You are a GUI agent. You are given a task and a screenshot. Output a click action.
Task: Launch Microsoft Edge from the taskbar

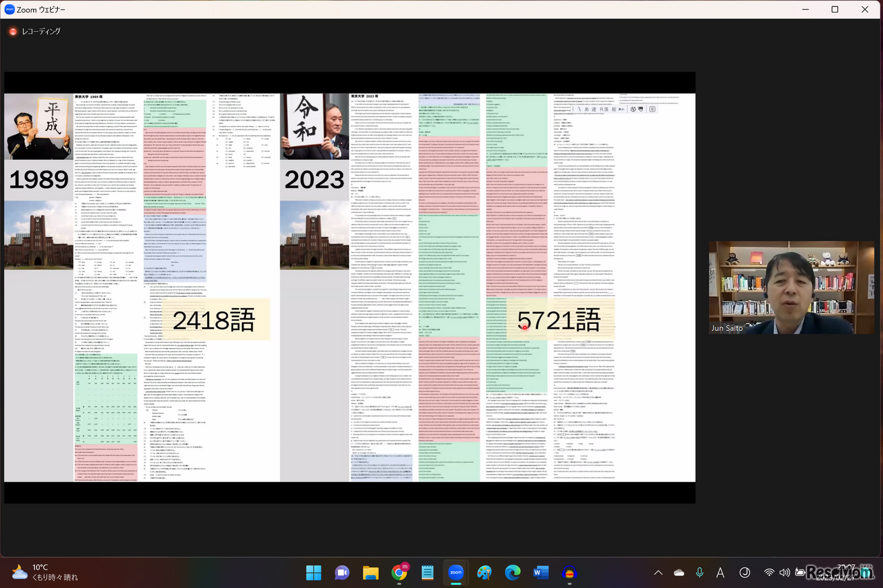point(513,572)
